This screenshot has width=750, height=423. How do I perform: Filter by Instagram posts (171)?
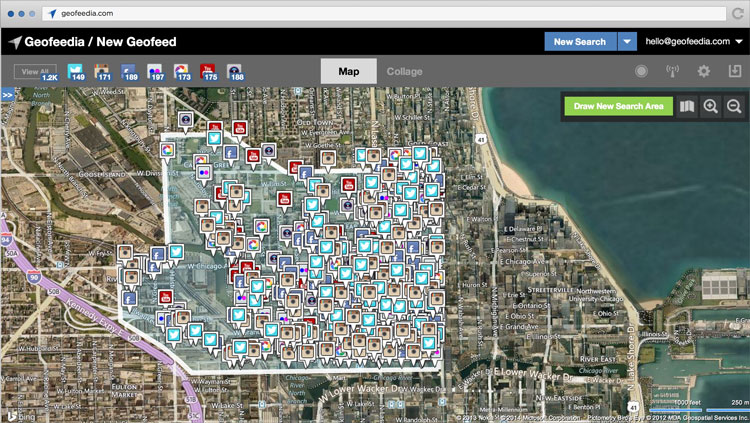pyautogui.click(x=102, y=72)
